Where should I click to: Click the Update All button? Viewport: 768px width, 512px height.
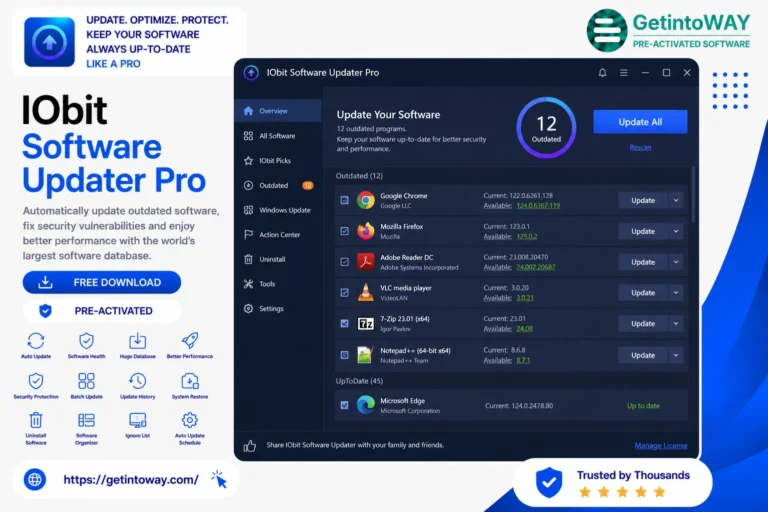click(x=640, y=122)
